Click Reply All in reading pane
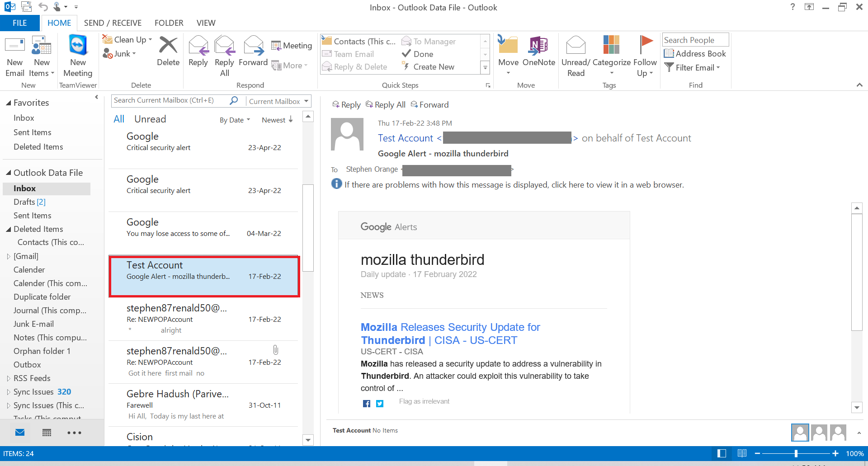Image resolution: width=868 pixels, height=466 pixels. coord(386,105)
